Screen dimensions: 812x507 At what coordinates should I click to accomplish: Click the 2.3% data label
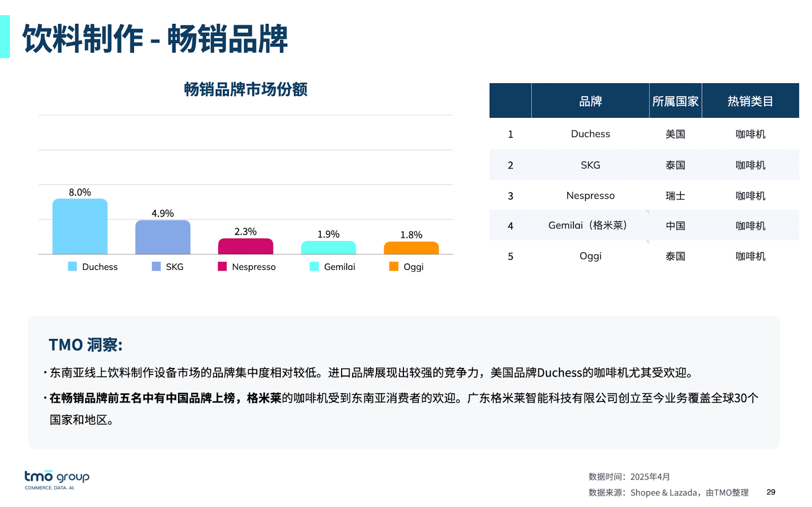click(246, 232)
